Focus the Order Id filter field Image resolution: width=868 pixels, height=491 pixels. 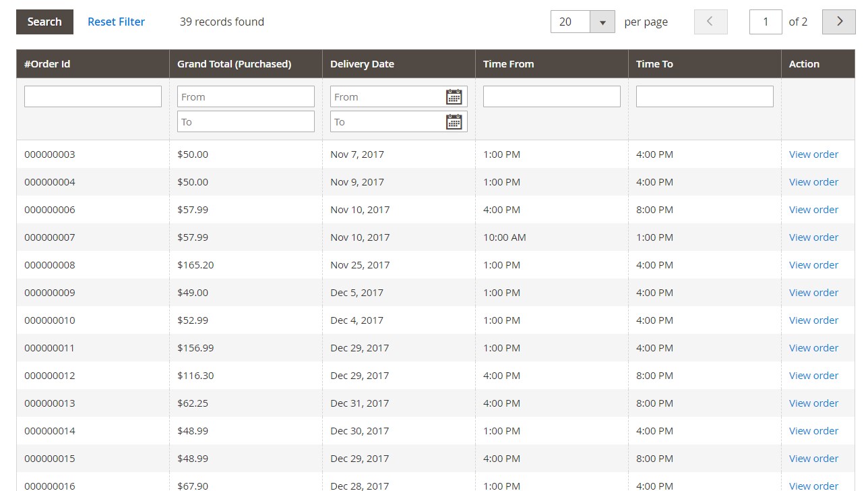[93, 96]
